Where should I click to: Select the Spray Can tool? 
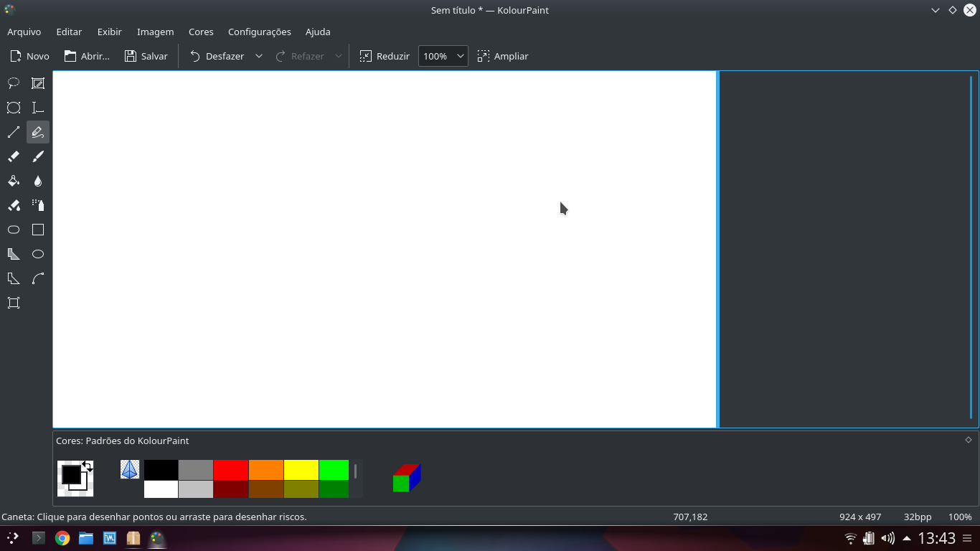click(37, 205)
